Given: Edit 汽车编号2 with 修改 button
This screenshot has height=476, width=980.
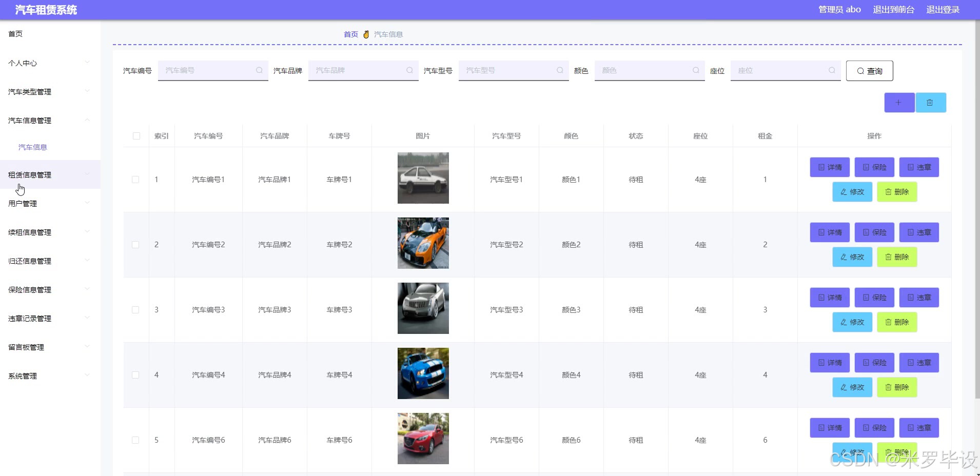Looking at the screenshot, I should coord(852,257).
